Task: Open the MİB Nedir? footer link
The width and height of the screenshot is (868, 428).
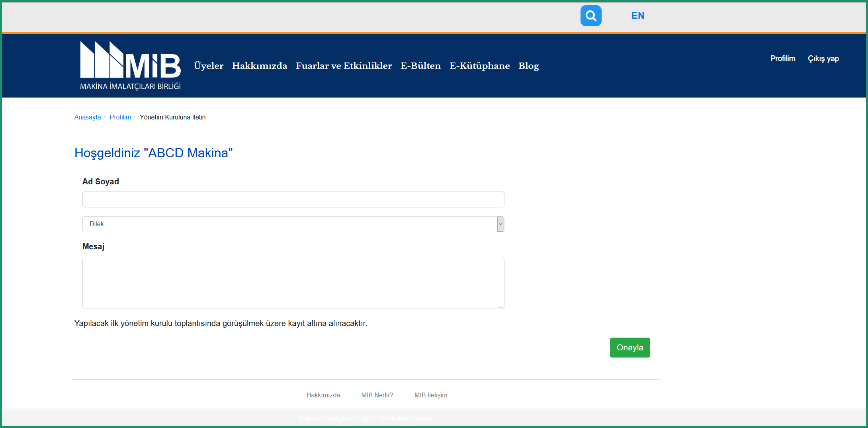Action: click(377, 395)
